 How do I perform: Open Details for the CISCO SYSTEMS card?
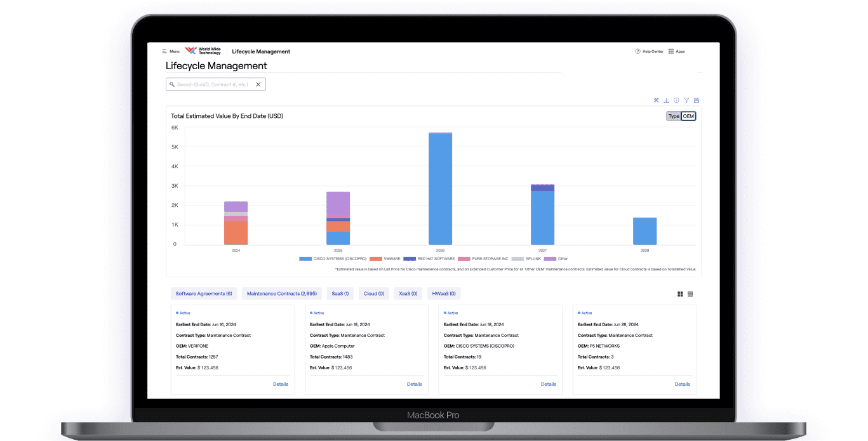(549, 384)
